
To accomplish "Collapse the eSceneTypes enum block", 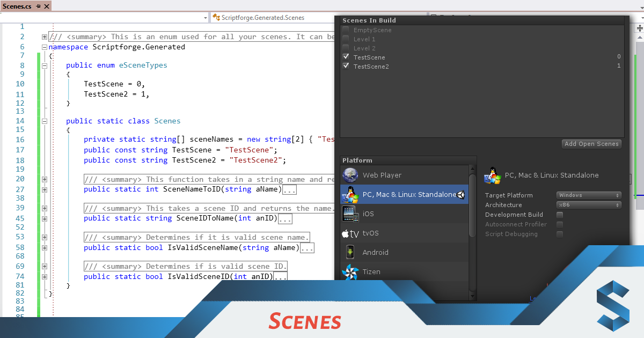I will tap(45, 65).
